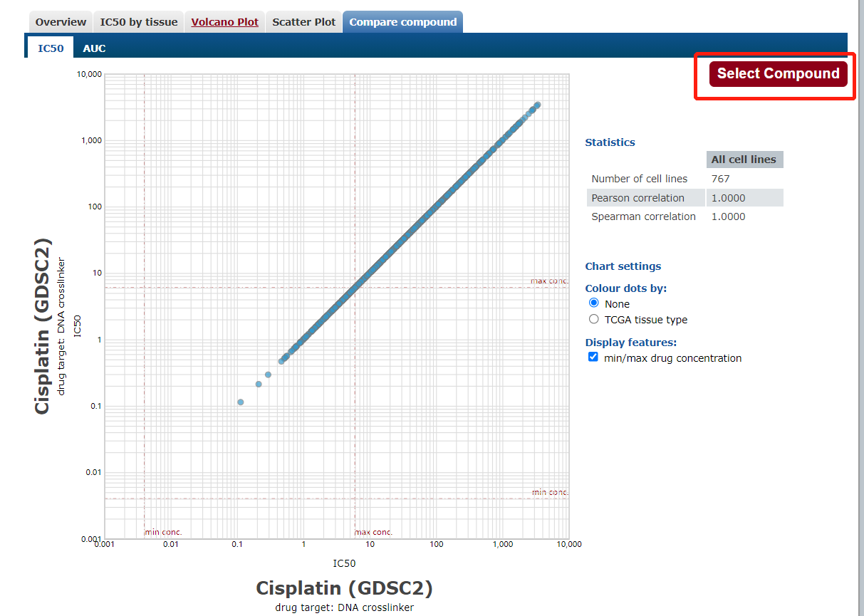Click the lowest data point near 0.1
This screenshot has width=864, height=616.
point(241,402)
